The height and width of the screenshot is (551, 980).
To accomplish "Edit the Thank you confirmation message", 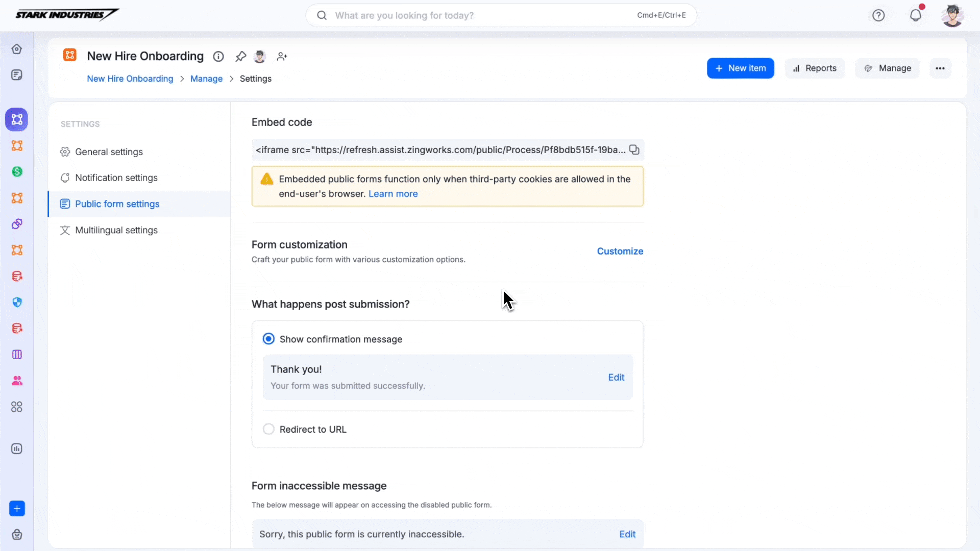I will (616, 378).
